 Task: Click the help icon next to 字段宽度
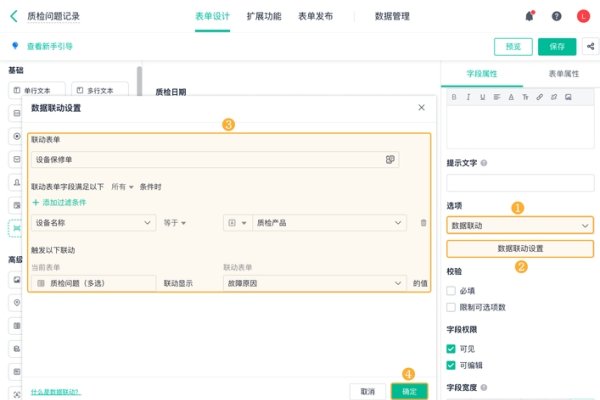tap(484, 387)
